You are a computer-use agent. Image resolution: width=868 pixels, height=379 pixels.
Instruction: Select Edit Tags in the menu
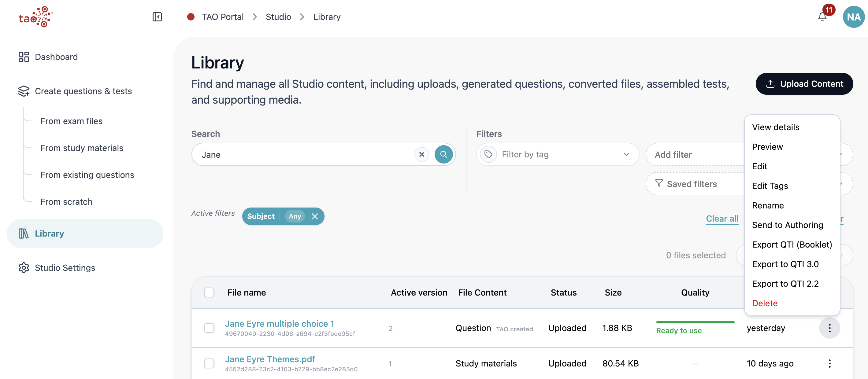coord(770,186)
